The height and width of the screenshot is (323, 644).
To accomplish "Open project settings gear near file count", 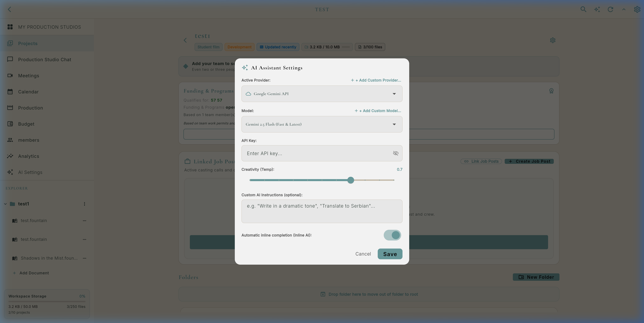I will (x=552, y=40).
